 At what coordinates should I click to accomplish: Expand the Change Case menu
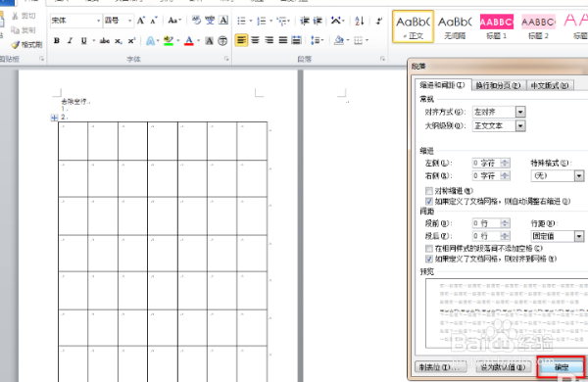174,21
